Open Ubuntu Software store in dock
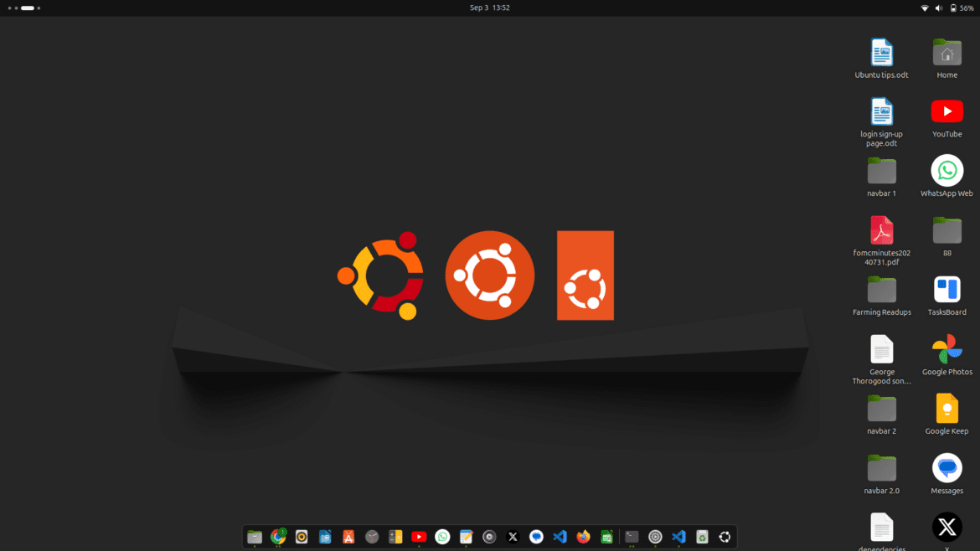 348,537
